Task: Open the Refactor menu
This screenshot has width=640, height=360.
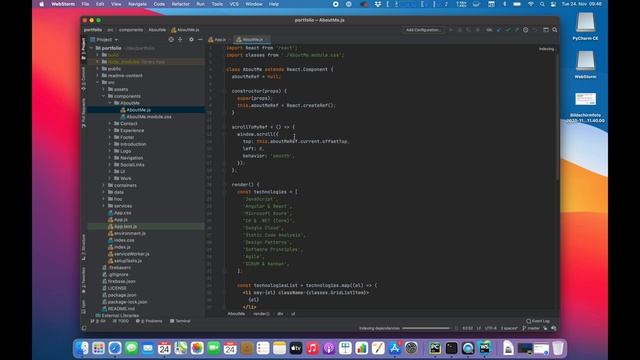Action: click(180, 4)
